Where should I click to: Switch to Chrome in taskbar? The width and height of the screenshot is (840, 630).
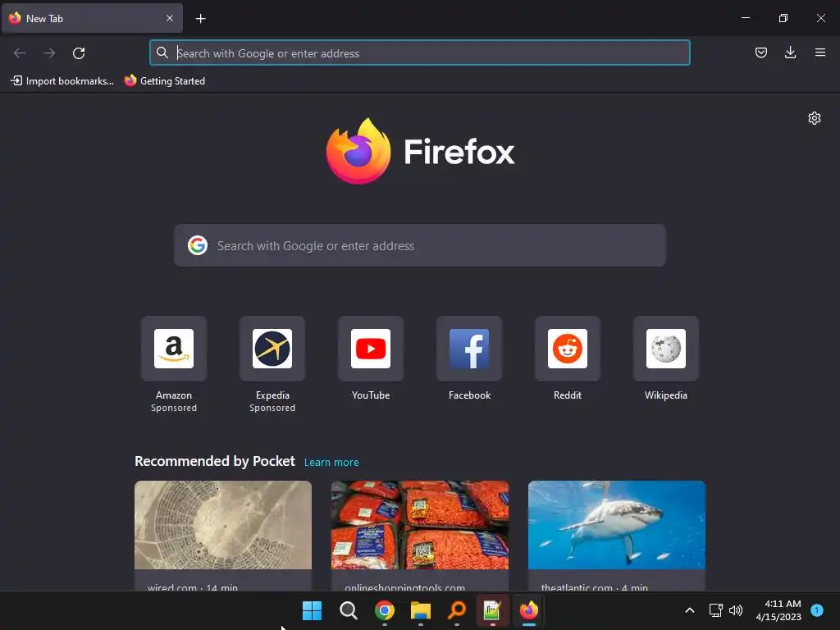(384, 610)
